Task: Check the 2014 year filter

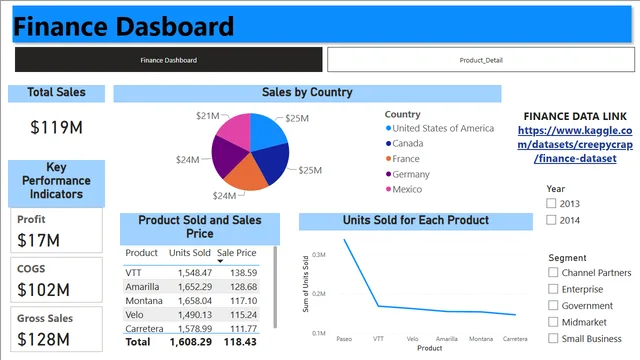Action: [551, 220]
